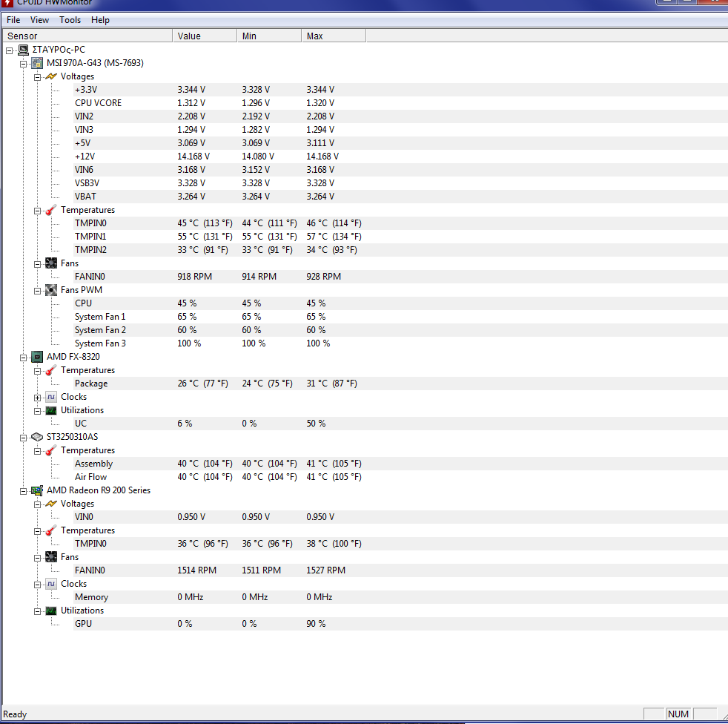This screenshot has width=728, height=724.
Task: Collapse the Fans PWM group
Action: click(37, 292)
